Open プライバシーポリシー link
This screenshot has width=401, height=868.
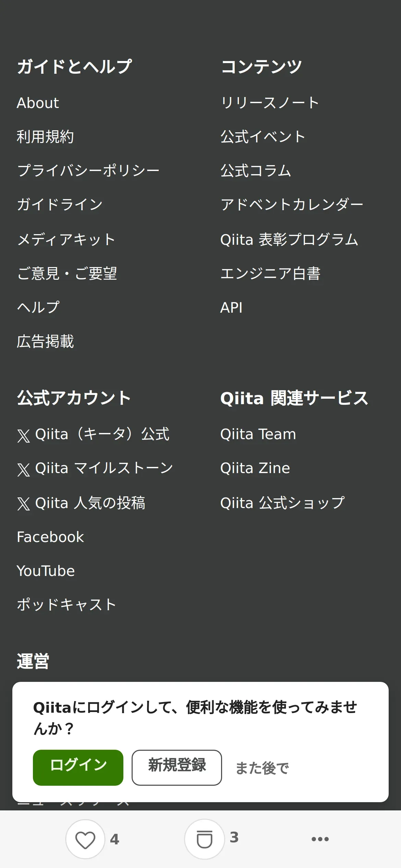click(88, 171)
